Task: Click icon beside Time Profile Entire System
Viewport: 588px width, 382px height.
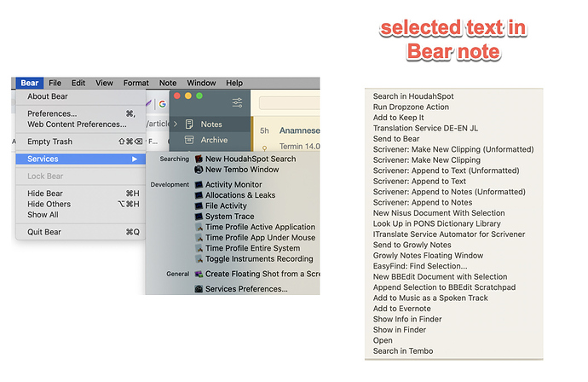Action: point(199,248)
